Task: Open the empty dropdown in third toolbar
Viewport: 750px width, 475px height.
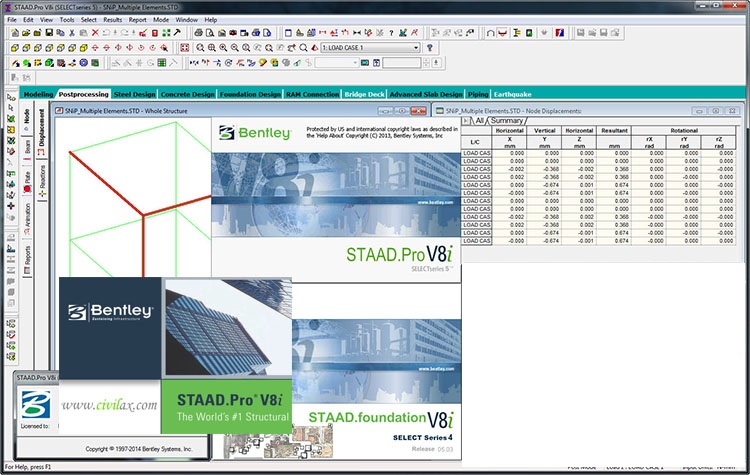Action: [x=337, y=63]
